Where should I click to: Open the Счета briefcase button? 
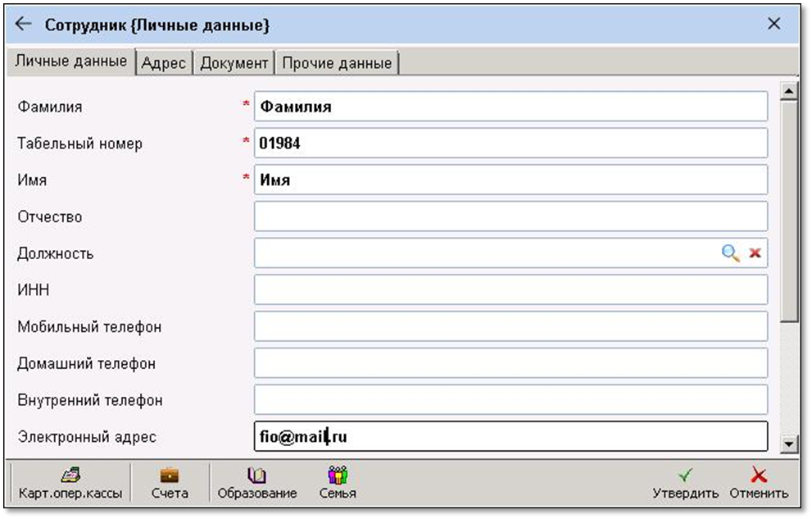170,483
